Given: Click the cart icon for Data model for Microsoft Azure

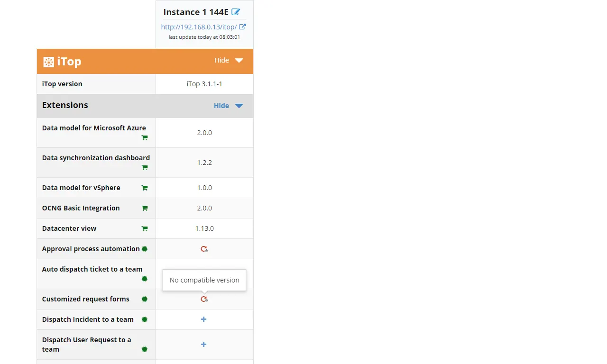Looking at the screenshot, I should coord(145,137).
